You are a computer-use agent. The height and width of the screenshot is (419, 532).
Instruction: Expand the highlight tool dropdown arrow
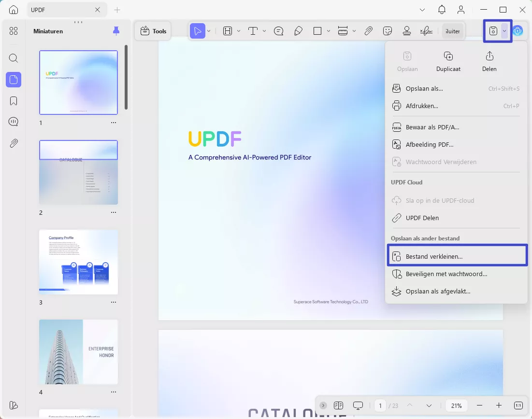239,31
